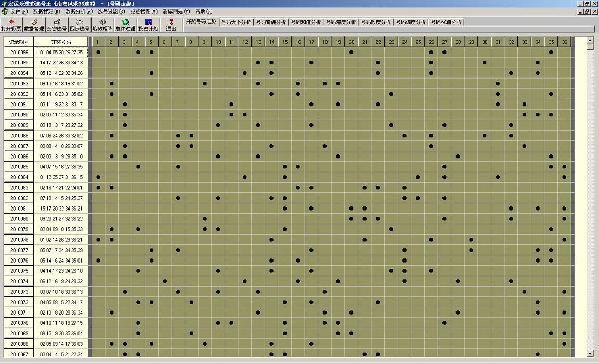
Task: Select the 亲密选号 toolbar tool
Action: [x=57, y=25]
